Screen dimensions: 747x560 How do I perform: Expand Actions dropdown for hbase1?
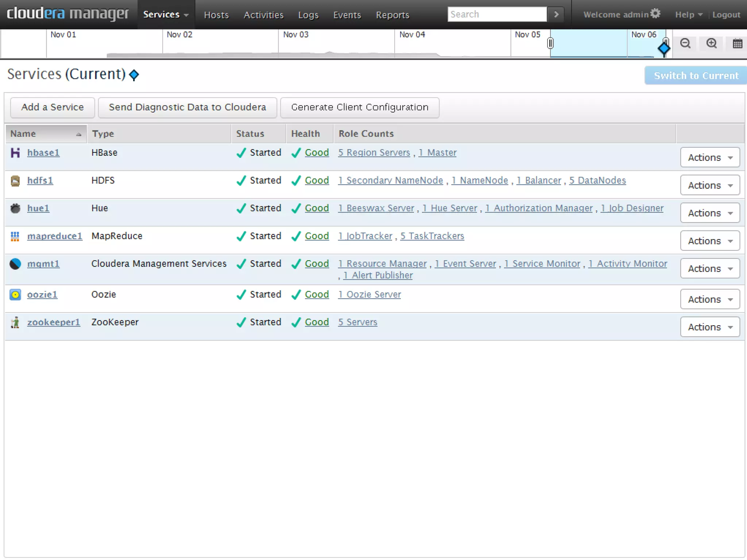tap(710, 157)
